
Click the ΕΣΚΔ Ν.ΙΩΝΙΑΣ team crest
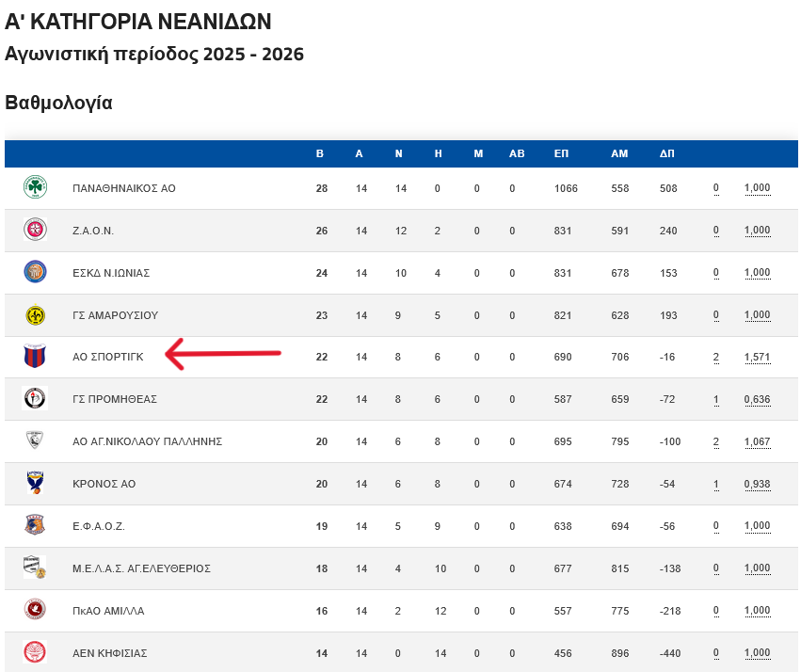[x=35, y=272]
